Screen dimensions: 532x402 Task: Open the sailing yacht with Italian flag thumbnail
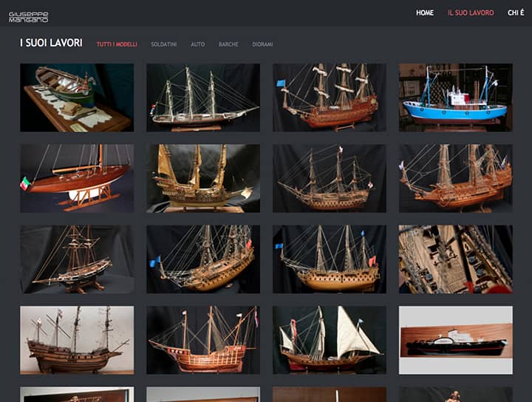tap(77, 178)
